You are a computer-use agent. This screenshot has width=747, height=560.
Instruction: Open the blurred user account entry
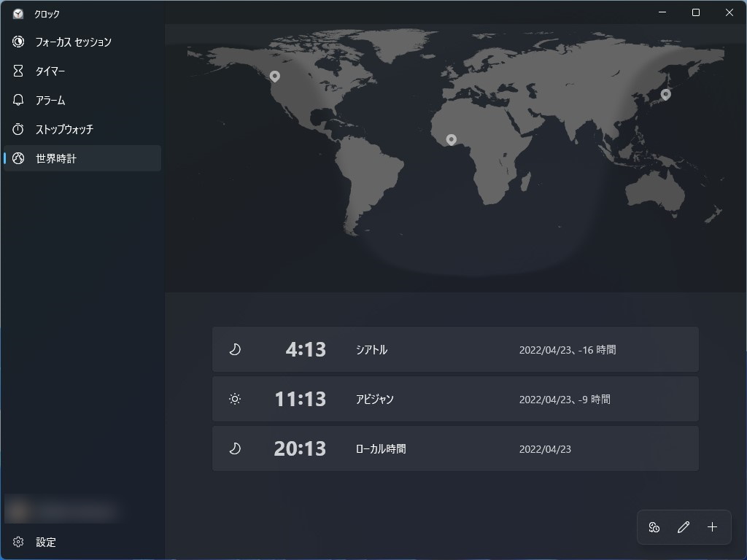click(x=62, y=511)
